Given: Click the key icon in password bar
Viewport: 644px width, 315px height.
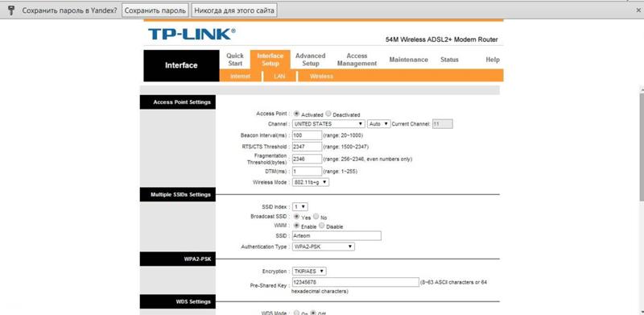Looking at the screenshot, I should [x=11, y=10].
